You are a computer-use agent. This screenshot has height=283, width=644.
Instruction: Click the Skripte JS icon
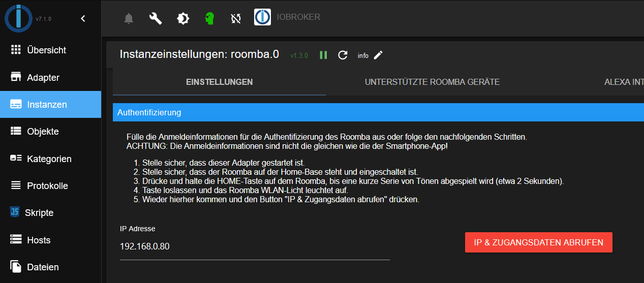(15, 212)
